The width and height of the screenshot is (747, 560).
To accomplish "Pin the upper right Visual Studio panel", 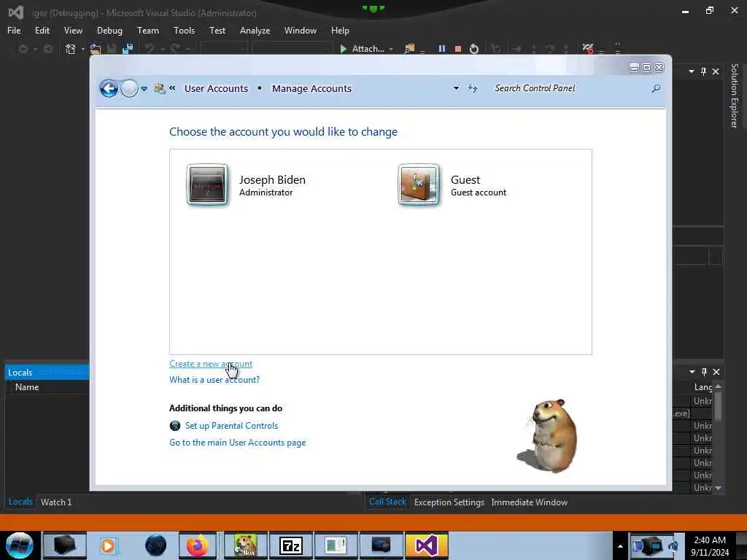I will coord(703,71).
